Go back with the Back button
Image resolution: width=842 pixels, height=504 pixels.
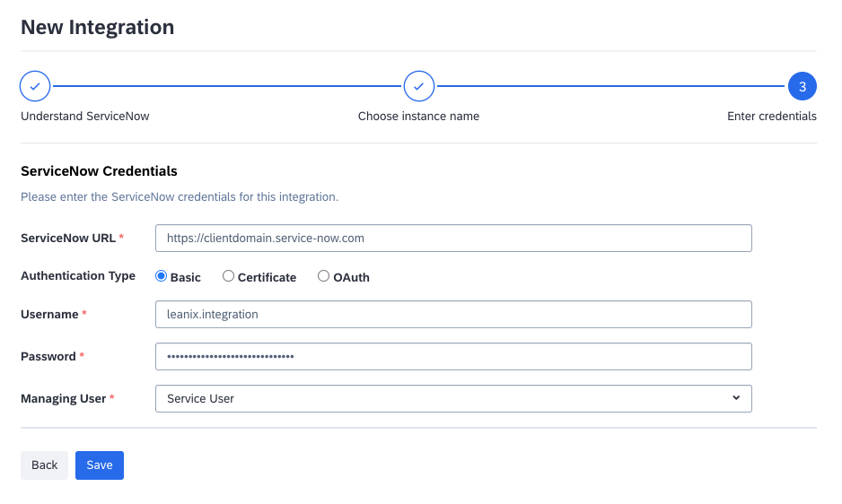pos(44,465)
